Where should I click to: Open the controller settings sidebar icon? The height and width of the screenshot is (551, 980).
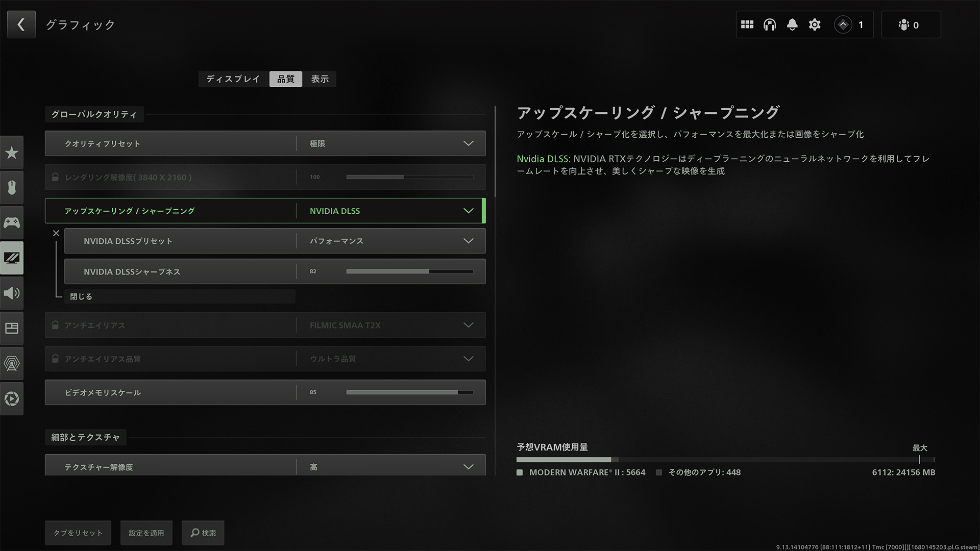point(12,222)
